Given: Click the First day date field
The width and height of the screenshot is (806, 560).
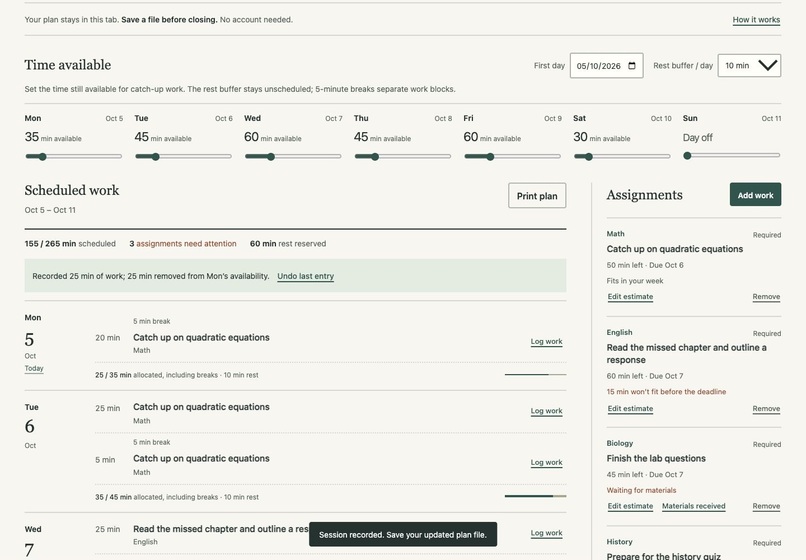Looking at the screenshot, I should (x=606, y=66).
